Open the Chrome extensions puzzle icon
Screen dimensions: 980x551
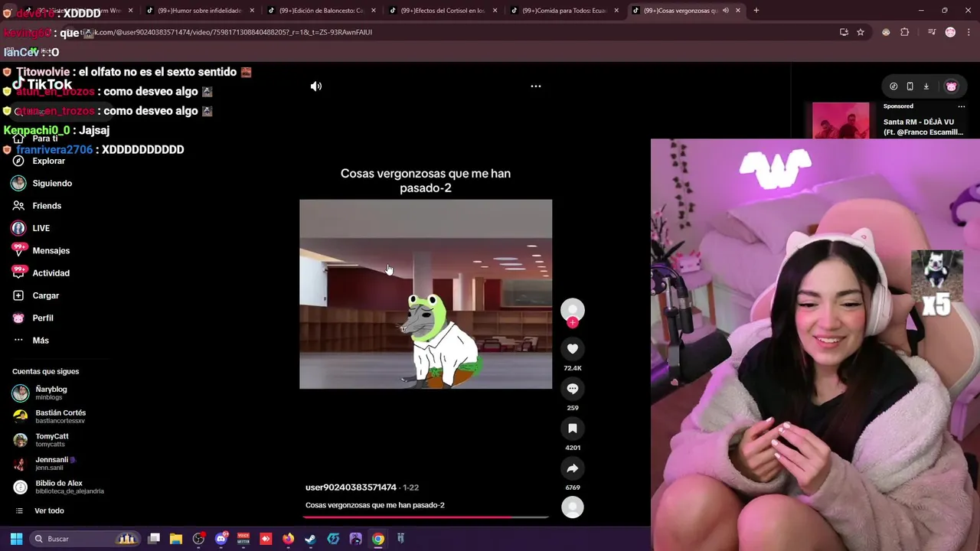point(905,32)
